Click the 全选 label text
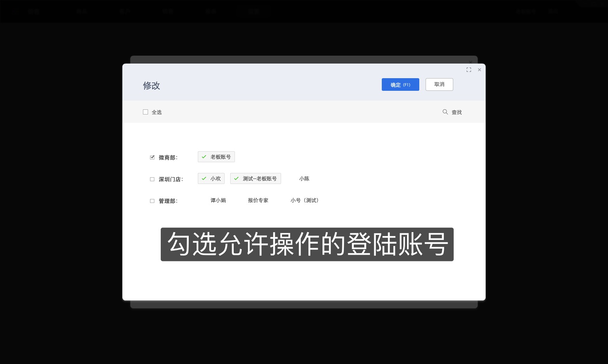 point(157,113)
